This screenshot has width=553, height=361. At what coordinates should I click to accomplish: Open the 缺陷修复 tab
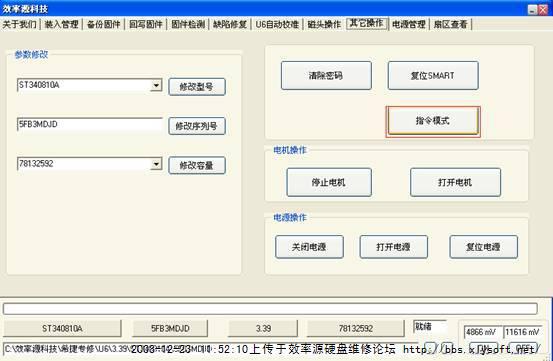tap(230, 24)
